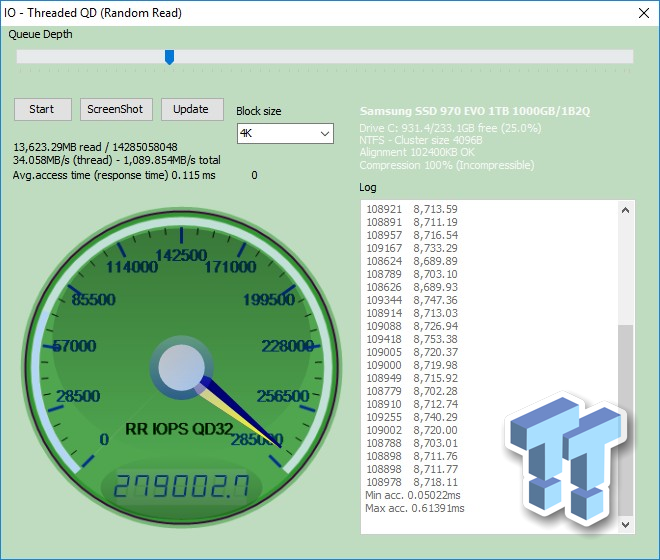
Task: Click the Queue Depth slider thumb
Action: (x=169, y=57)
